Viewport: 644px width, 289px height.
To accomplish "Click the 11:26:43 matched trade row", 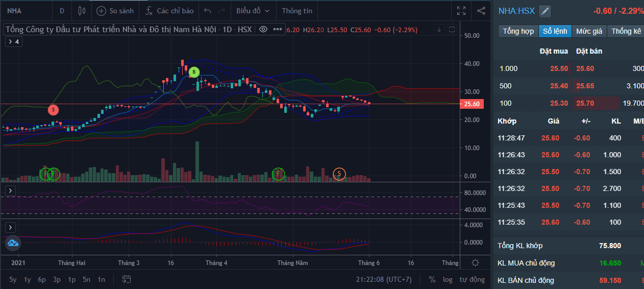I will [x=569, y=155].
